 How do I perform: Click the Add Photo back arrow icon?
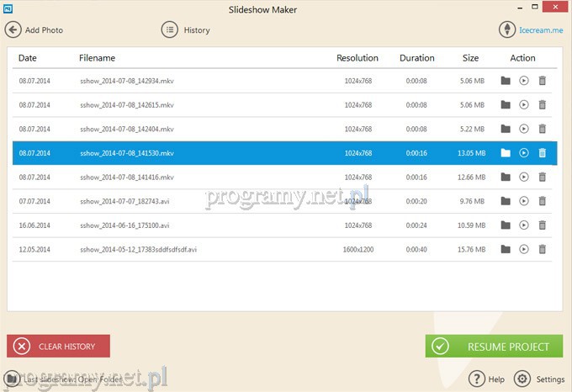13,30
